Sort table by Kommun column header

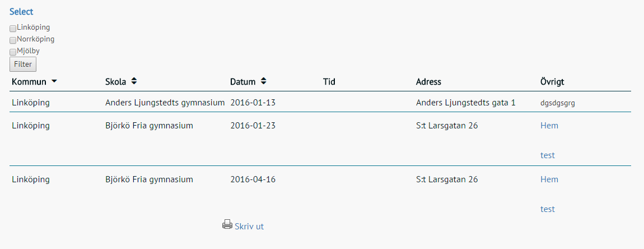pos(29,81)
